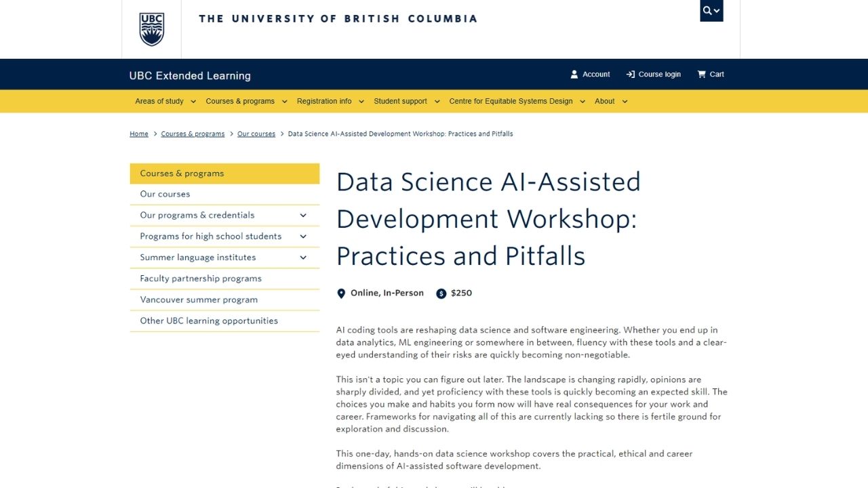Open Areas of study menu
868x488 pixels.
pos(159,102)
